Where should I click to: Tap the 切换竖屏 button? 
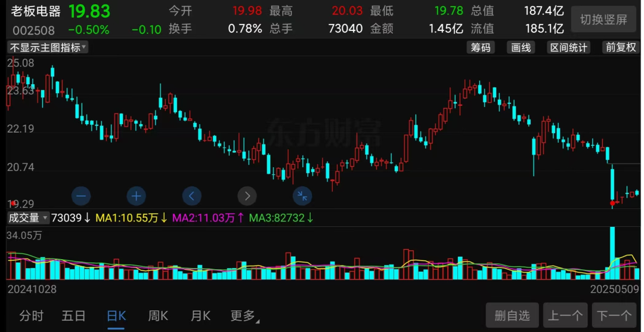pyautogui.click(x=603, y=19)
